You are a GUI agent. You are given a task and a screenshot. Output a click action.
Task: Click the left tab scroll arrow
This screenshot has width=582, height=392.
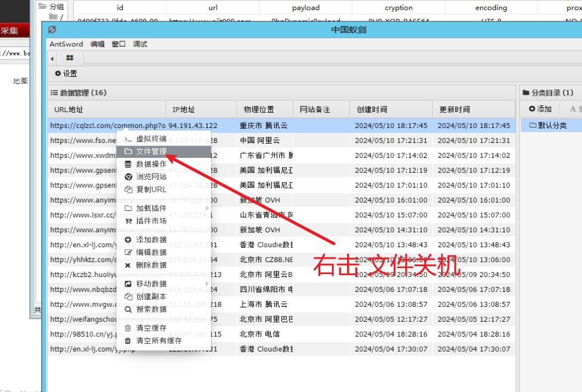click(52, 58)
